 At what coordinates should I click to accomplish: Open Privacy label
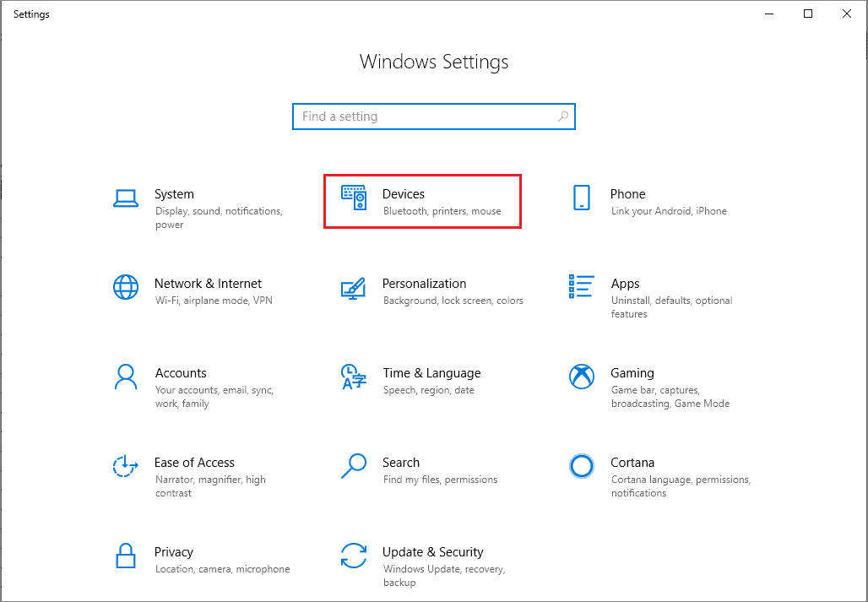coord(174,552)
